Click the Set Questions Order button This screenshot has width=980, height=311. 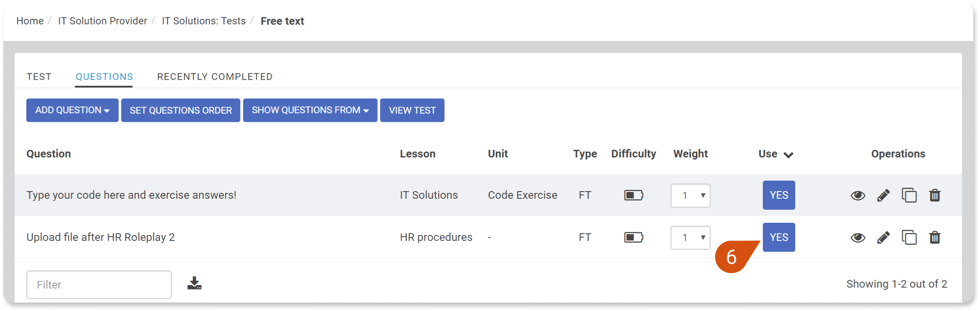click(180, 110)
